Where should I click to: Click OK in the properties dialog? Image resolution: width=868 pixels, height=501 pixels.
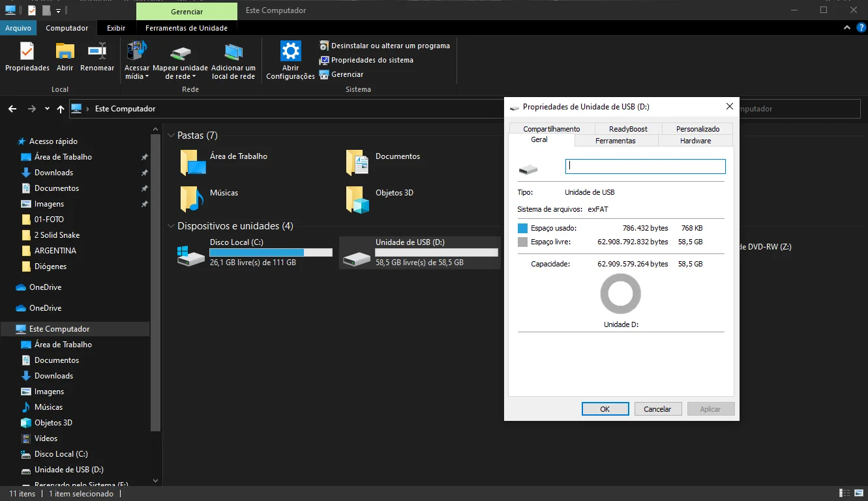pos(605,409)
